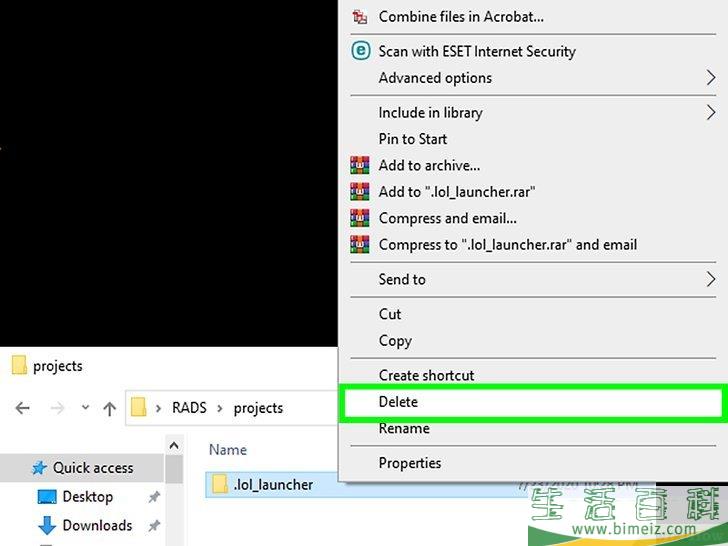
Task: Expand the chevron before RADS in address bar
Action: (158, 408)
